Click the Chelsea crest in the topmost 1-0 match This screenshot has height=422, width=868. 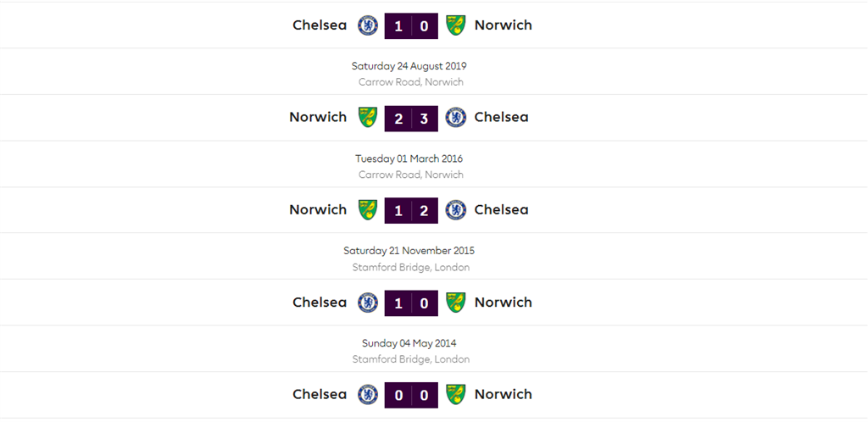(x=368, y=25)
